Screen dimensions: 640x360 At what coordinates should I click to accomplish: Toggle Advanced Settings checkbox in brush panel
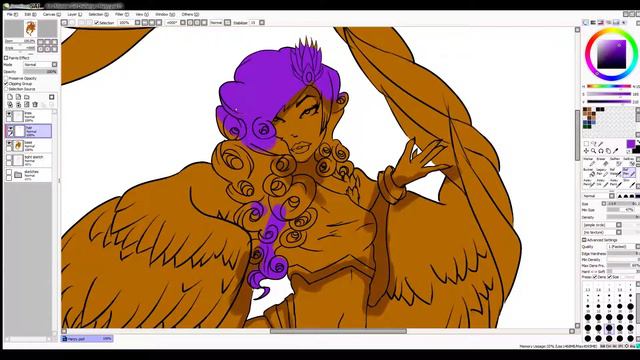tap(584, 240)
